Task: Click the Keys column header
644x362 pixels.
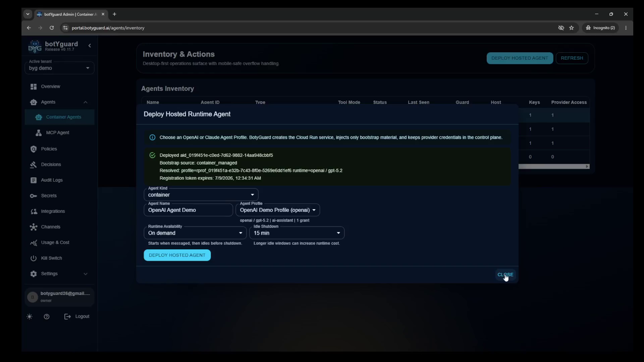Action: pyautogui.click(x=534, y=103)
